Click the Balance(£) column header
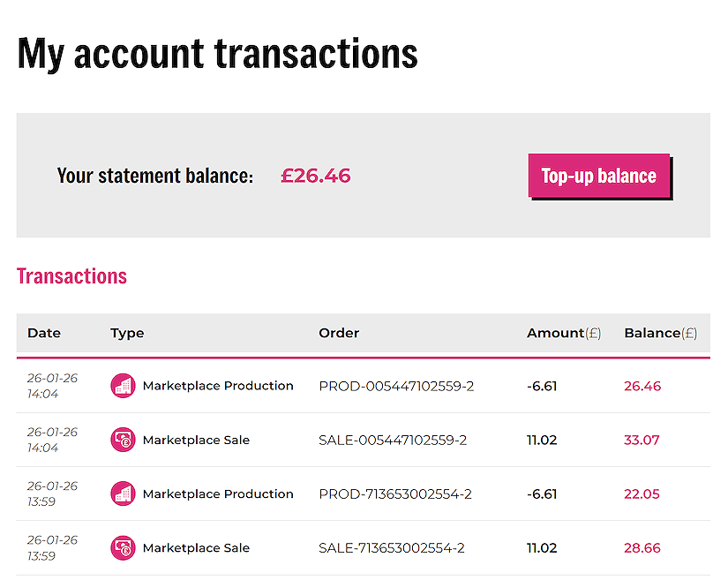 pos(660,333)
